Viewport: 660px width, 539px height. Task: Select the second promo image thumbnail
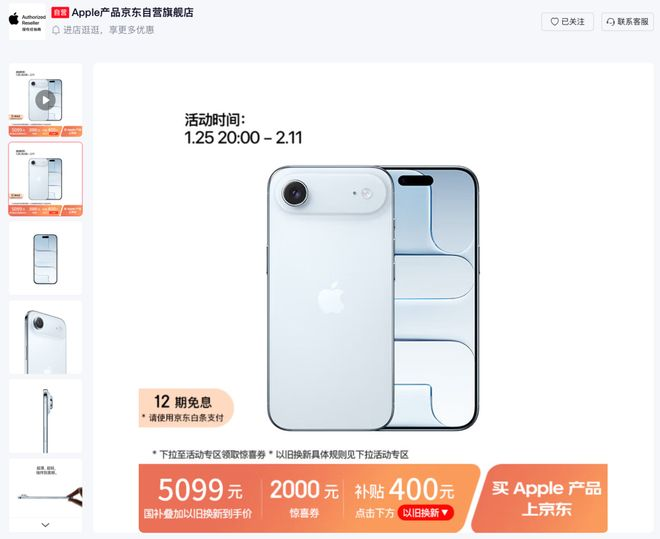tap(45, 179)
